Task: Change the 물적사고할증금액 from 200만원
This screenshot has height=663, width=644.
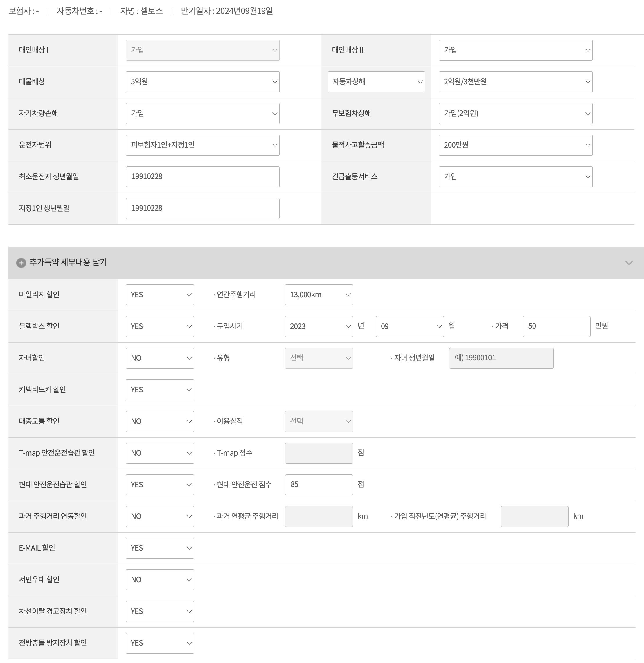Action: (x=515, y=145)
